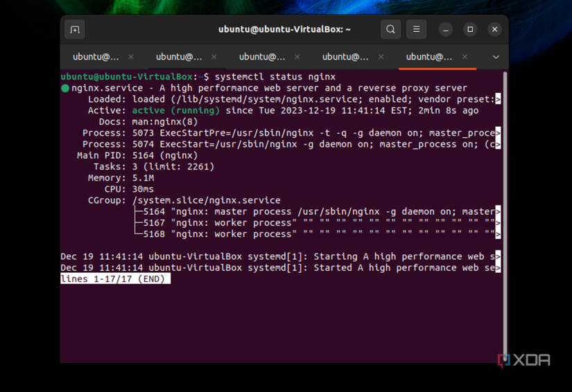Open the hamburger main menu
The width and height of the screenshot is (572, 392).
(416, 29)
